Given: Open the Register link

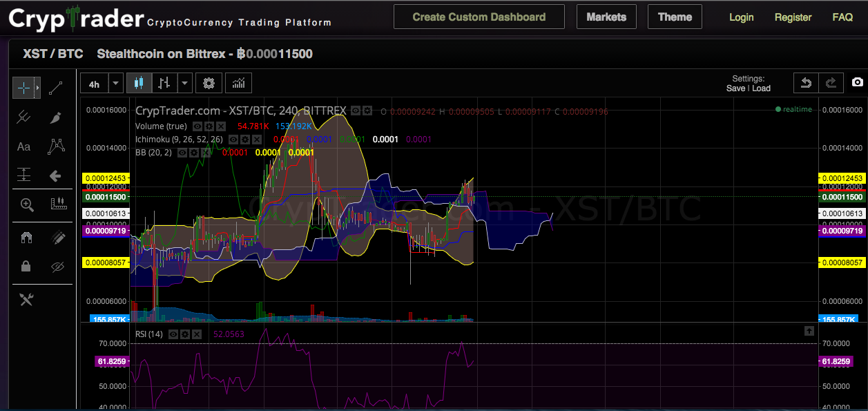Looking at the screenshot, I should pos(793,17).
